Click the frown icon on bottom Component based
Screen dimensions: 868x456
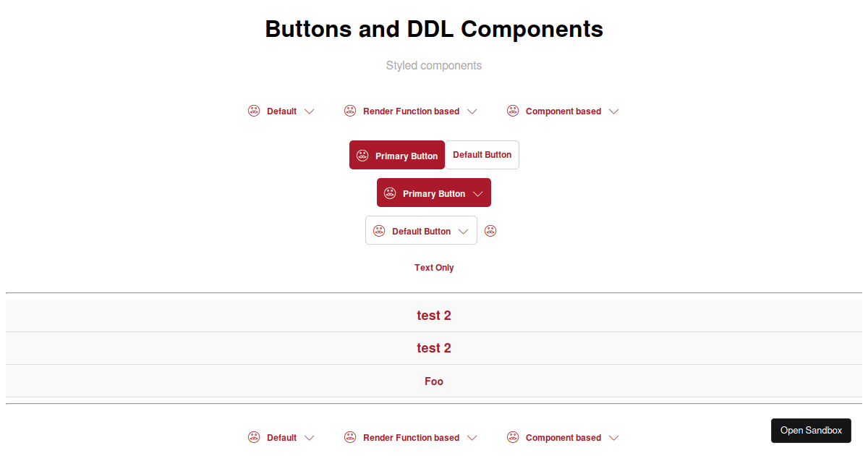click(x=513, y=437)
